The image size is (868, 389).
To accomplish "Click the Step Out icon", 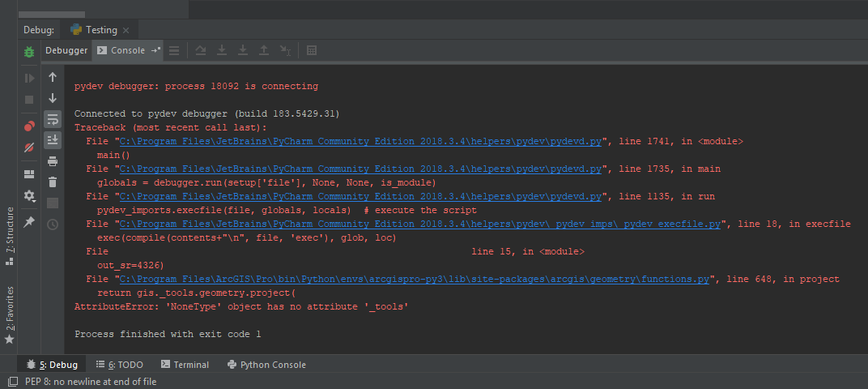I will pos(264,50).
